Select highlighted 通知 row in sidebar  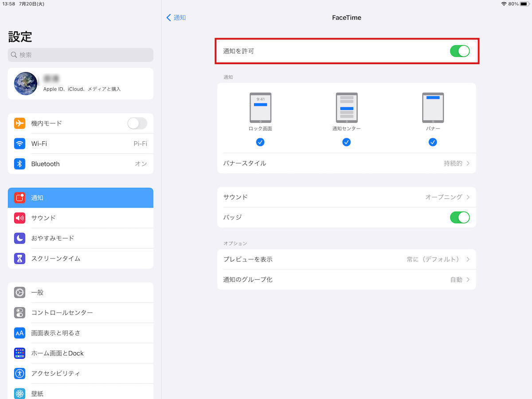point(81,198)
